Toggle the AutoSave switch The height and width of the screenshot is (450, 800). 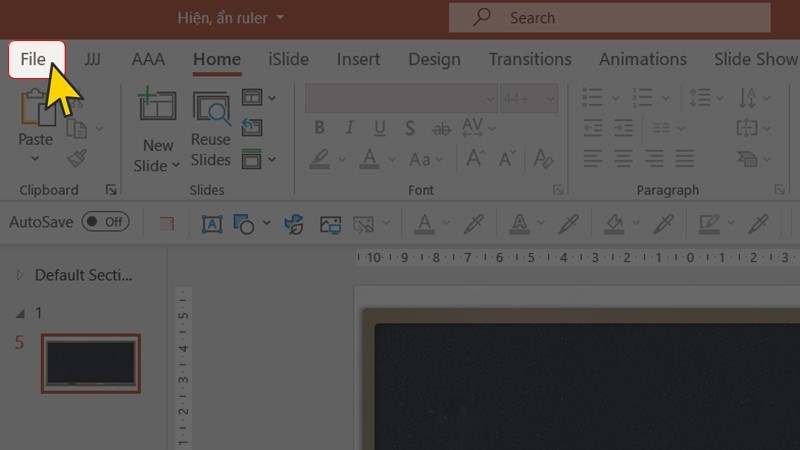pos(106,222)
